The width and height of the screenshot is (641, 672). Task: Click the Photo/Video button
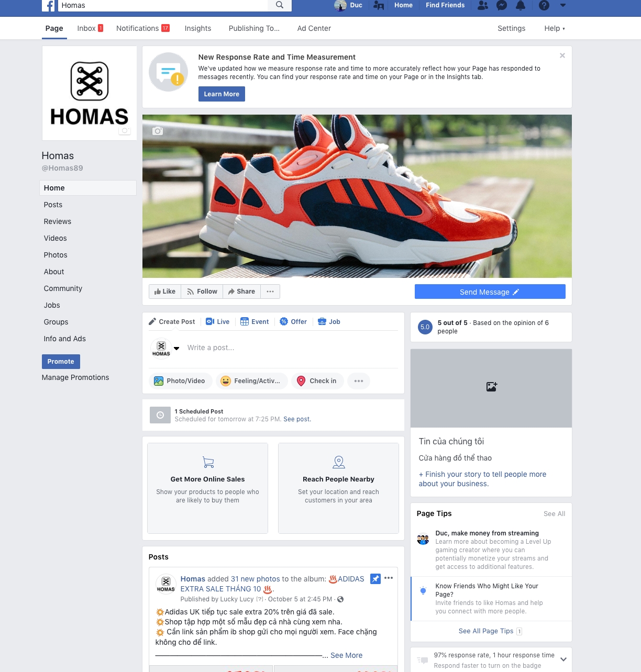point(180,381)
